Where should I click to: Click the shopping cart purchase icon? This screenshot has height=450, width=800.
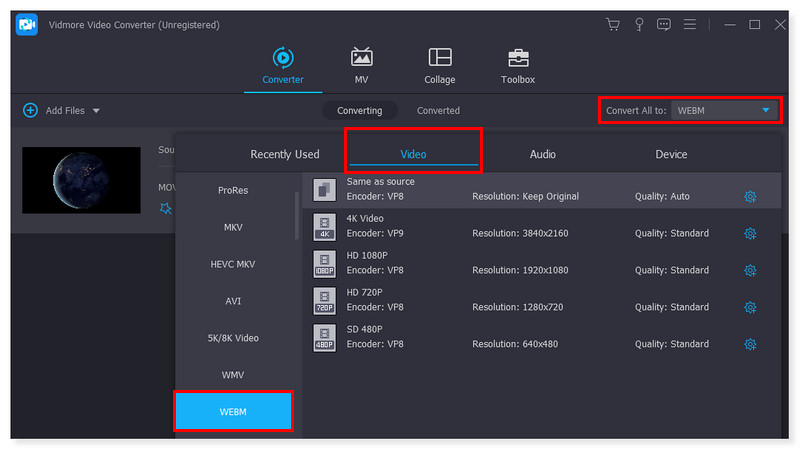pos(613,24)
